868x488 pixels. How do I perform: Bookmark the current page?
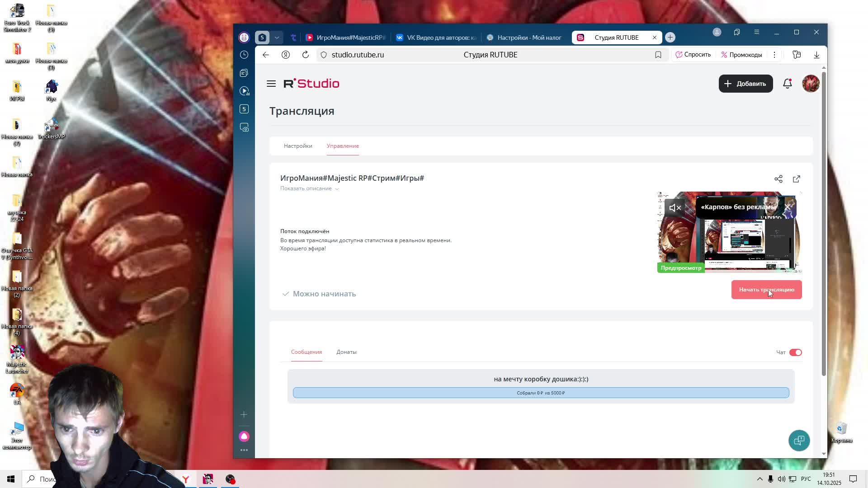658,55
